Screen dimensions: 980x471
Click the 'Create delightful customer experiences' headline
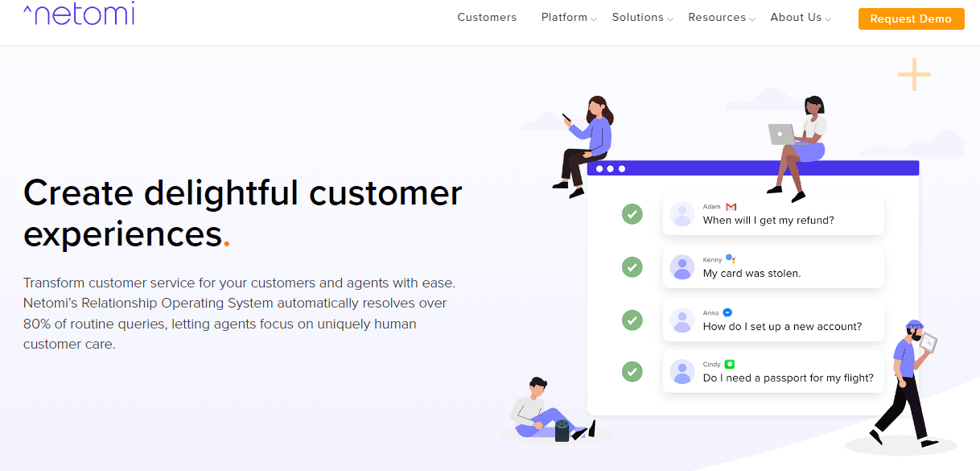(243, 213)
